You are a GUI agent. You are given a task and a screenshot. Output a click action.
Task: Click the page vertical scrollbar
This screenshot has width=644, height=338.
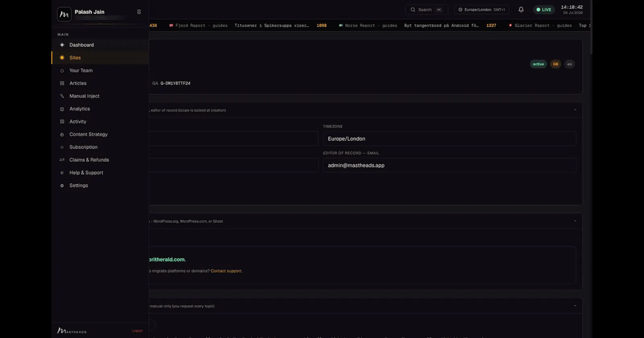591,27
